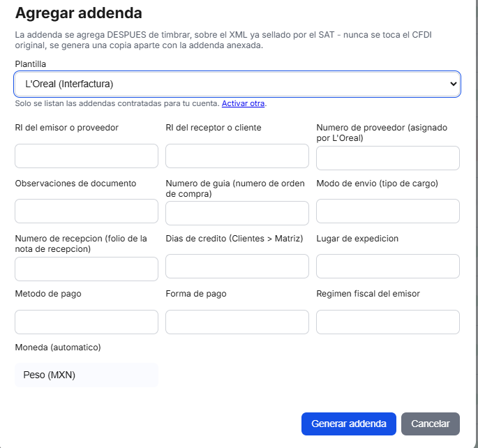Screen dimensions: 478x448
Task: Click the 'Plantilla' label
Action: tap(31, 64)
